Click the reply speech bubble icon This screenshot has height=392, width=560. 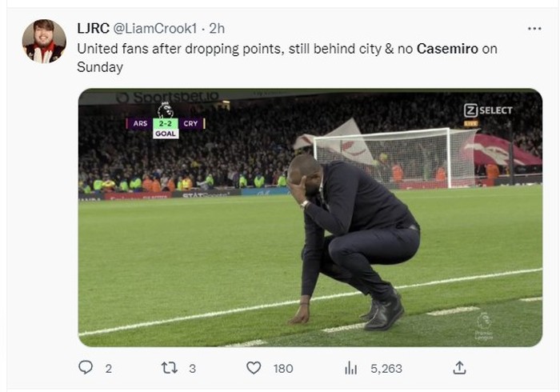pos(86,368)
